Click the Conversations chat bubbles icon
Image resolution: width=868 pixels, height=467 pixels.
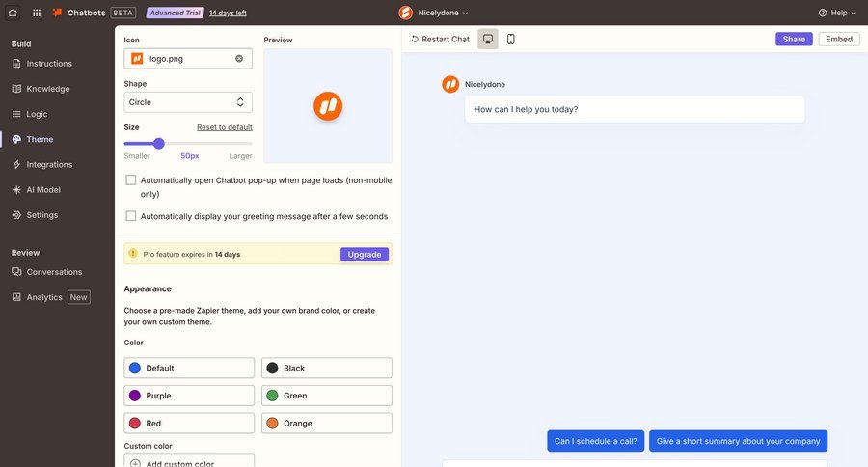point(16,272)
